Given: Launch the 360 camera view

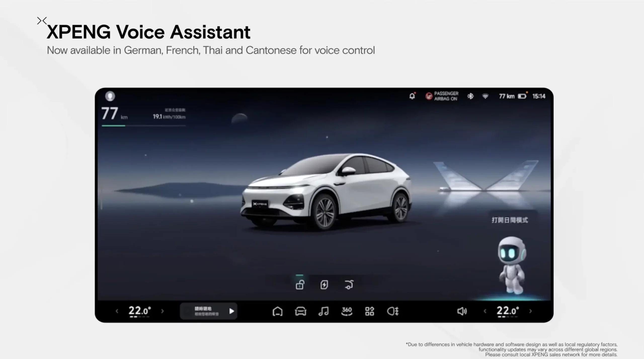Looking at the screenshot, I should (x=347, y=311).
